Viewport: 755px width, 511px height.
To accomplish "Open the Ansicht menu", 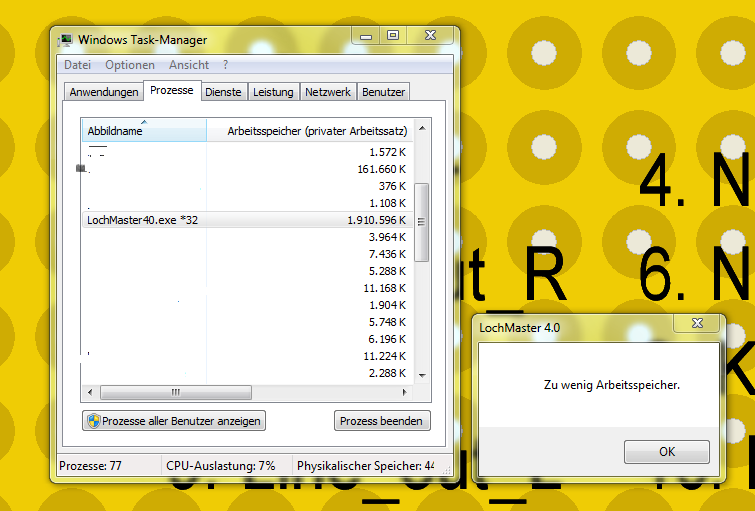I will pyautogui.click(x=189, y=65).
